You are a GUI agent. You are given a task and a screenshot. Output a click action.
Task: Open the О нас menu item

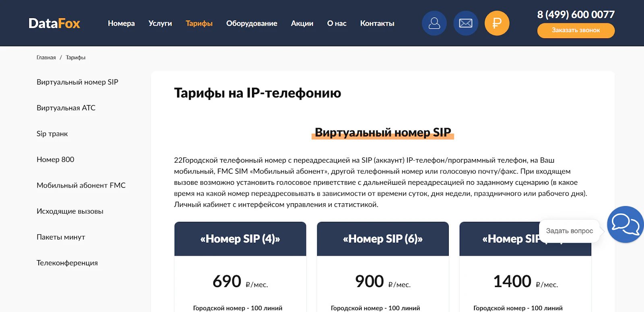[x=337, y=23]
